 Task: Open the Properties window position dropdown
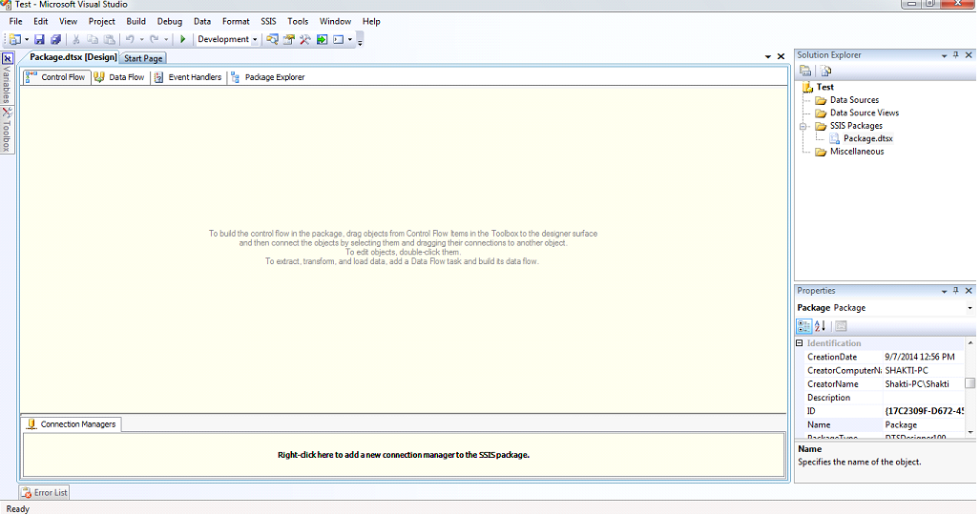point(945,291)
